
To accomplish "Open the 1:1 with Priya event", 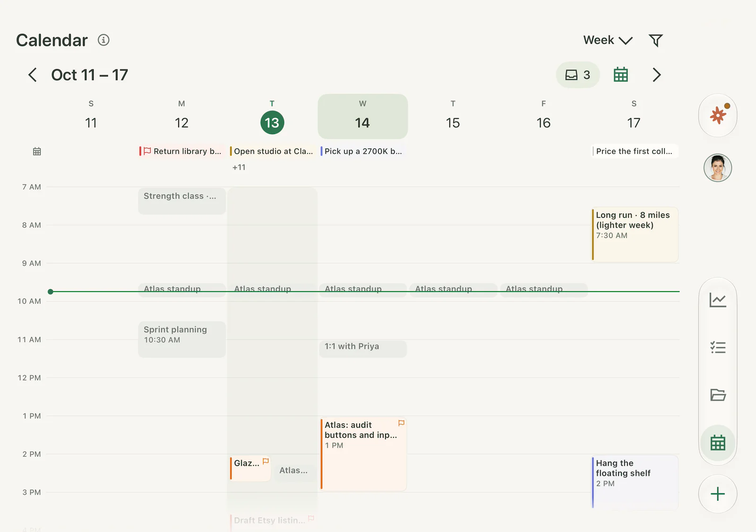I will pos(363,349).
